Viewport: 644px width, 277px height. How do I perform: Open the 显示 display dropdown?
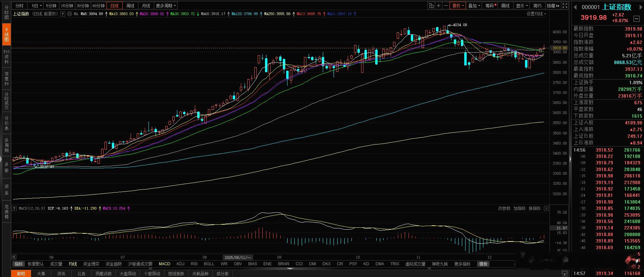tap(522, 6)
